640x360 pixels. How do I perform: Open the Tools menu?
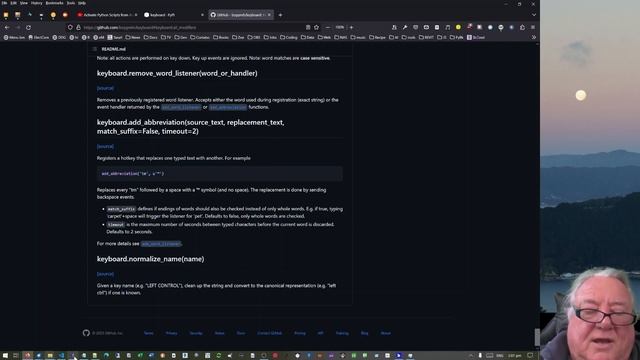tap(71, 3)
